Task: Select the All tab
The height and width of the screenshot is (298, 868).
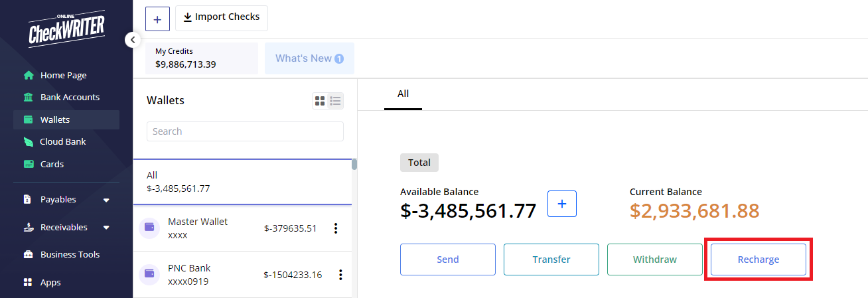Action: (x=403, y=94)
